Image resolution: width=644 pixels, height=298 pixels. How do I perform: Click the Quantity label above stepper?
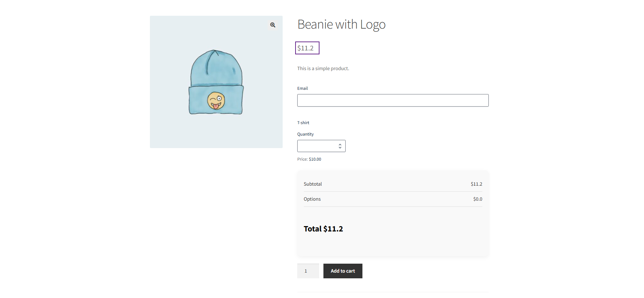click(x=306, y=134)
